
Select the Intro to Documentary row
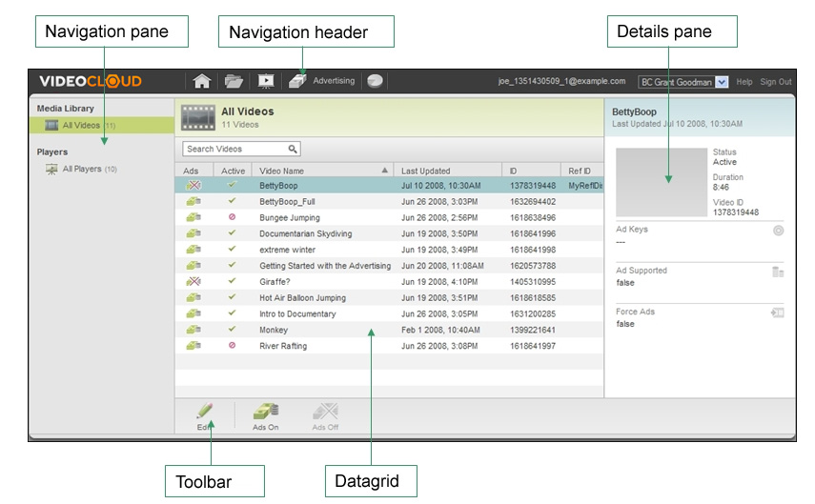(x=389, y=313)
